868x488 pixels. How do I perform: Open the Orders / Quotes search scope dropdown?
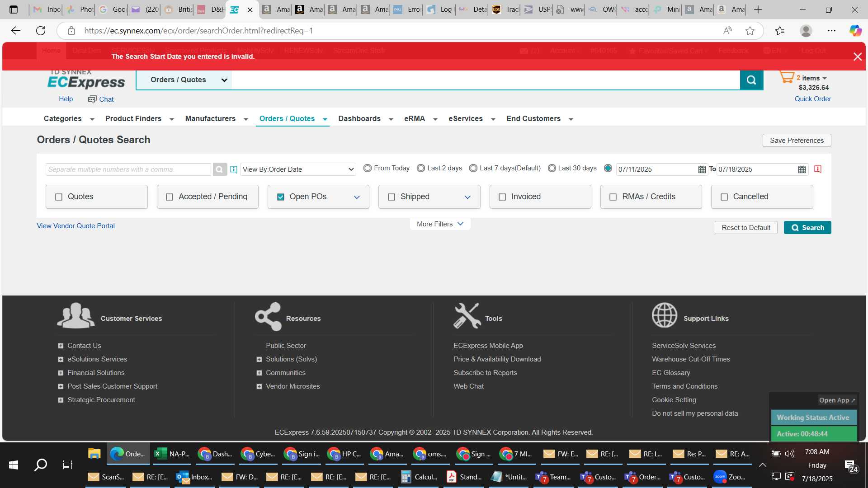point(184,80)
